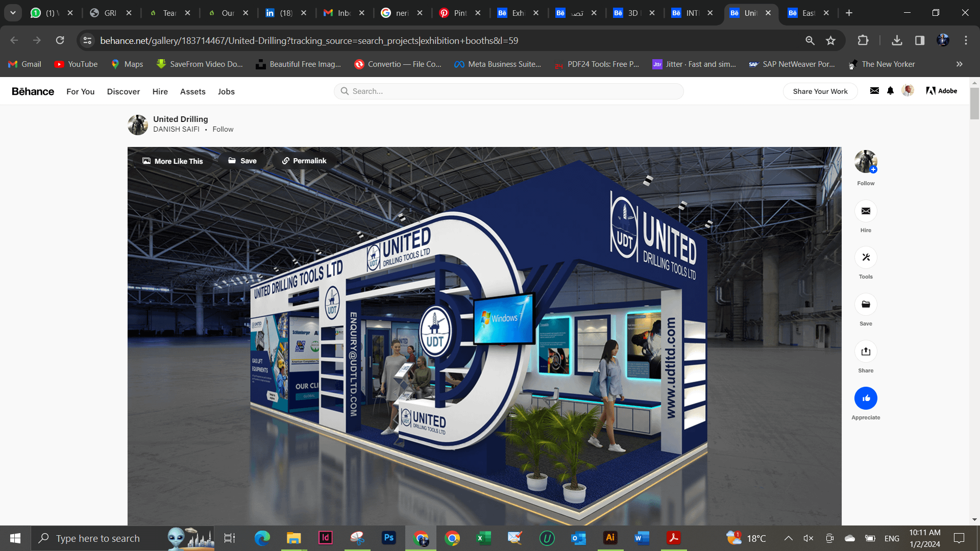Show hidden system tray icons
This screenshot has width=980, height=551.
[x=788, y=538]
